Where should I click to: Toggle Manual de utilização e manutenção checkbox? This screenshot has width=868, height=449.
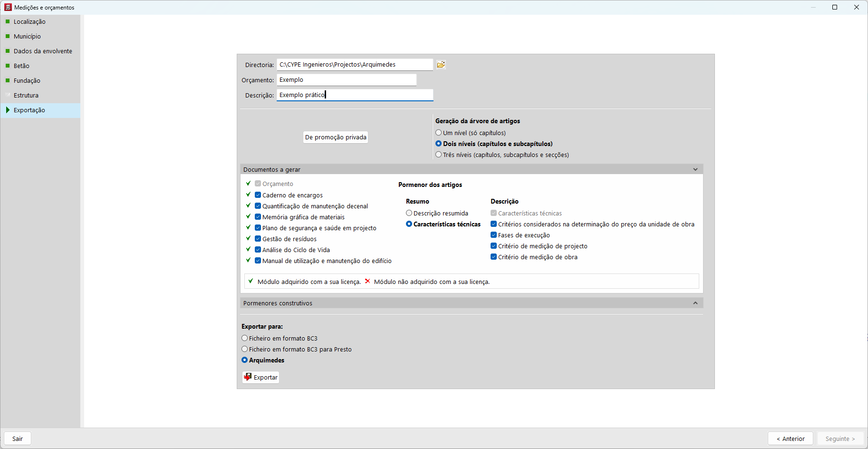pyautogui.click(x=258, y=261)
